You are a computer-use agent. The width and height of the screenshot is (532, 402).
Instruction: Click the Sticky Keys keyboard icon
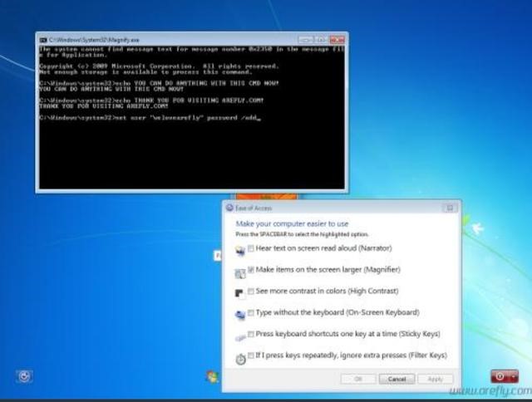click(x=240, y=336)
